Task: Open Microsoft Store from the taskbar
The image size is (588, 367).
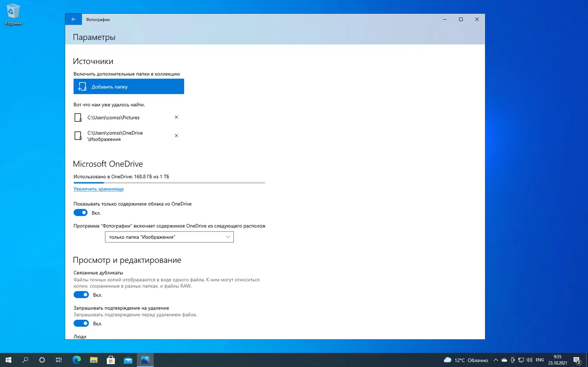Action: point(111,360)
